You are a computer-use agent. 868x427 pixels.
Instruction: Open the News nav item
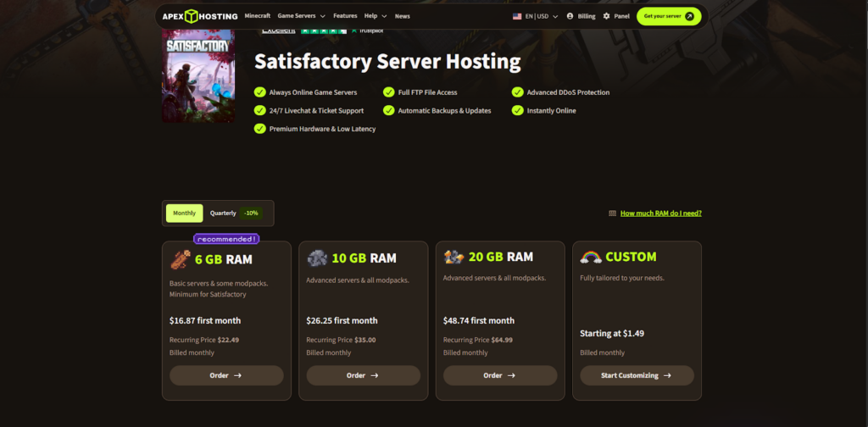[x=403, y=17]
